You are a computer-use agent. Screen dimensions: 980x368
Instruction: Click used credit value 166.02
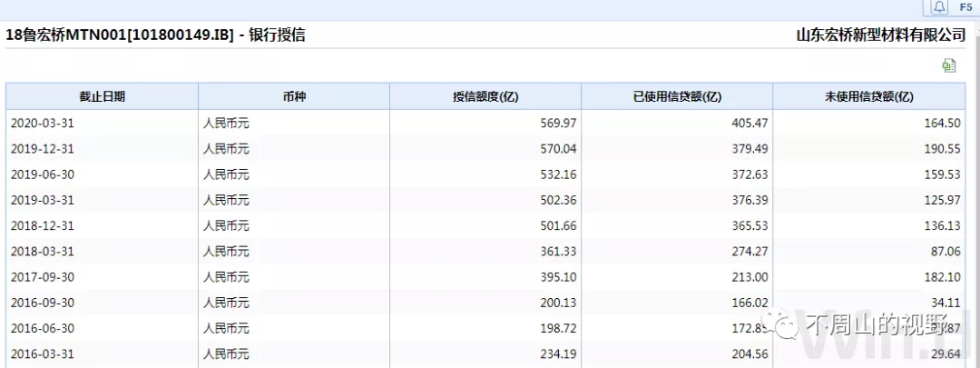tap(750, 303)
